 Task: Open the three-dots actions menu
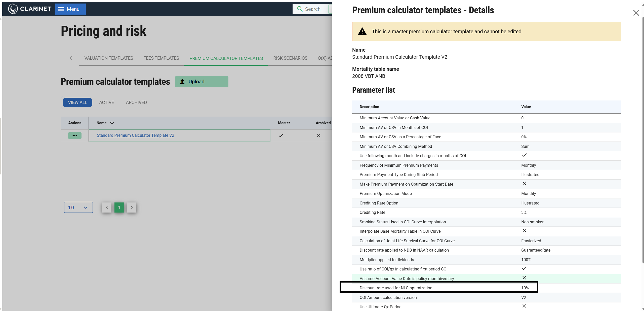pos(75,135)
